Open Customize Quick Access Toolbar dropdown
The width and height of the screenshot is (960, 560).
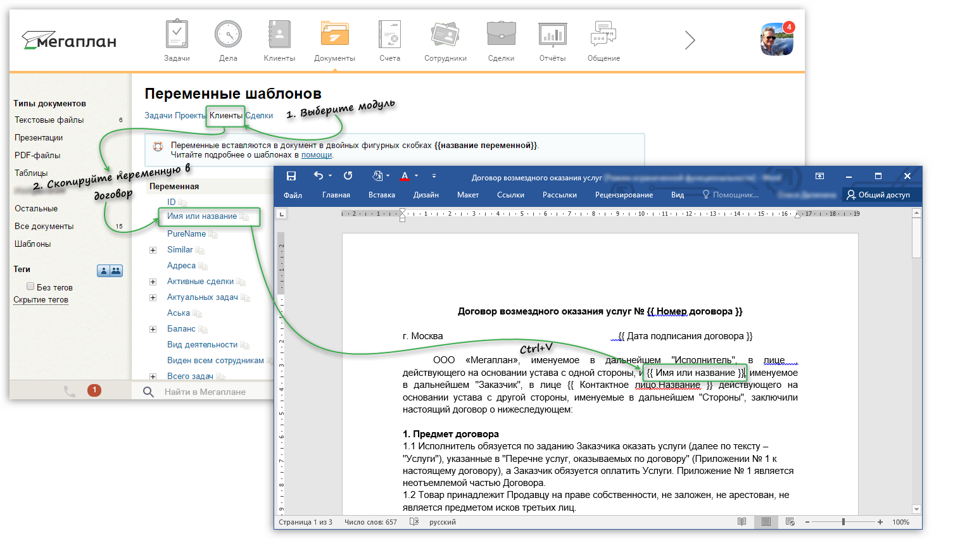coord(434,176)
